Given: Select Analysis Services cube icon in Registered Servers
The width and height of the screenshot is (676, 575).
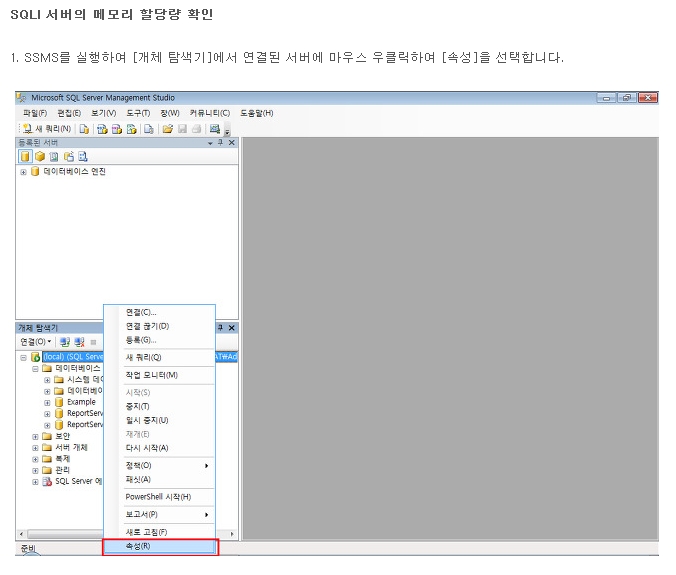Looking at the screenshot, I should click(x=40, y=156).
